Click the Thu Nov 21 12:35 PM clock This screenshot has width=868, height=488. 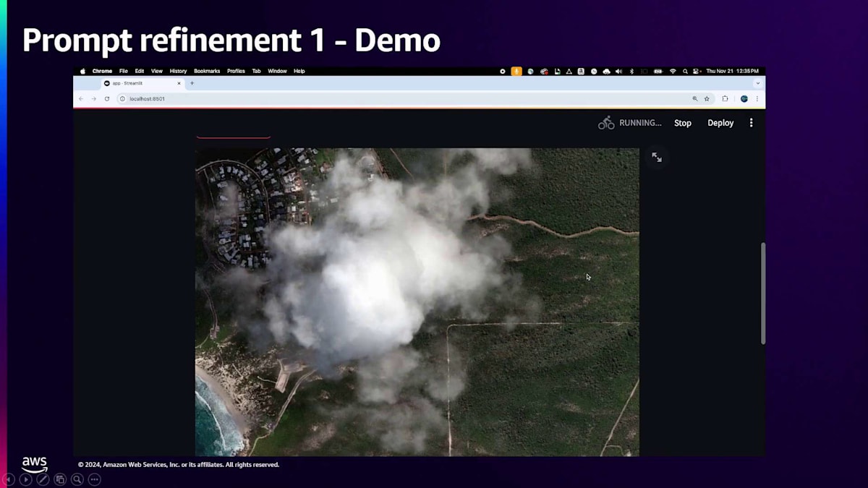[x=732, y=72]
